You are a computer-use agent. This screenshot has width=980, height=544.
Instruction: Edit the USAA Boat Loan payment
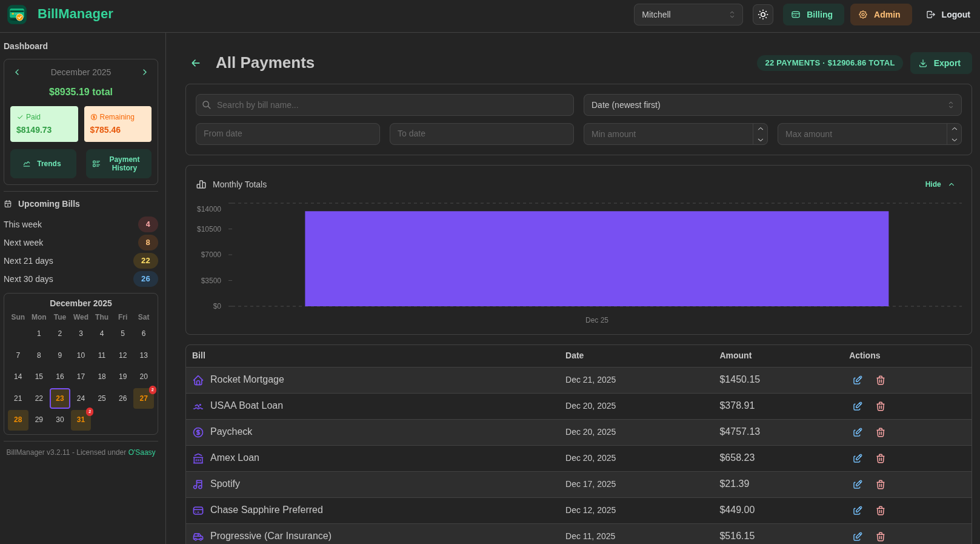(x=858, y=406)
